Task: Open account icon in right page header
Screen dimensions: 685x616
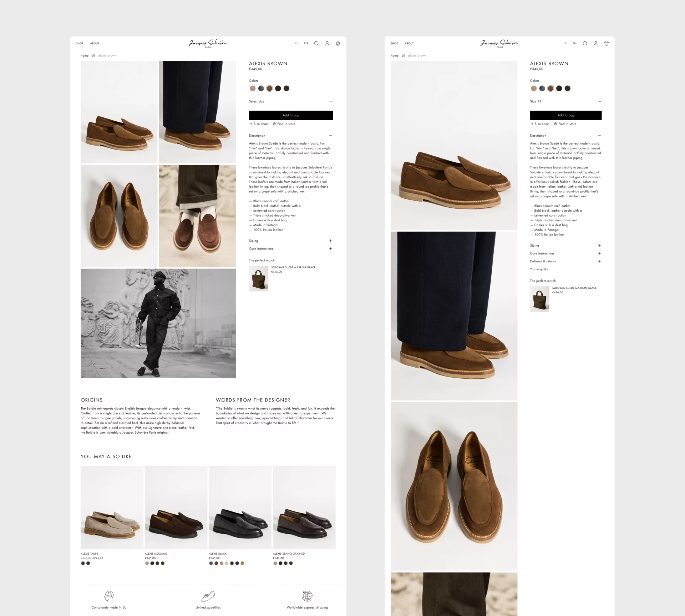Action: pyautogui.click(x=595, y=44)
